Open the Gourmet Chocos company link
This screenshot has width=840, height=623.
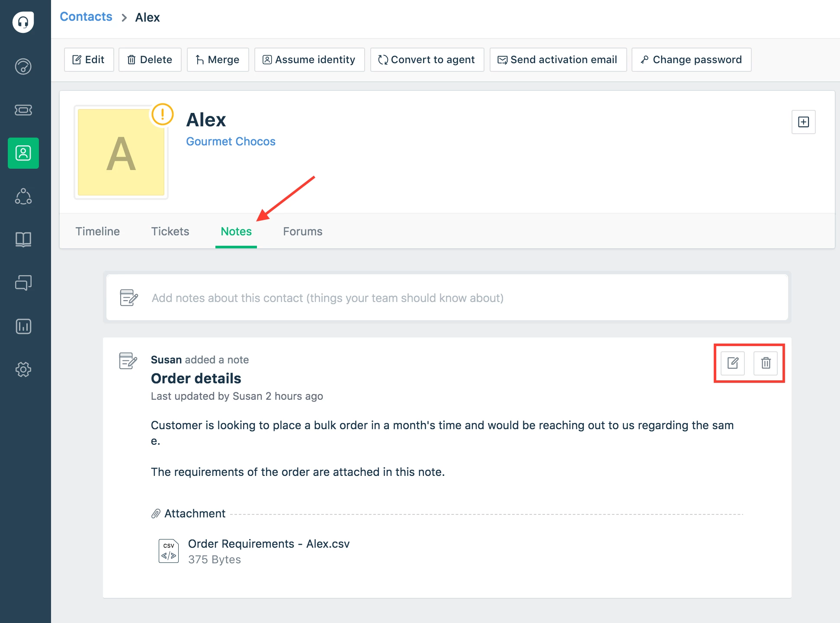[x=231, y=141]
